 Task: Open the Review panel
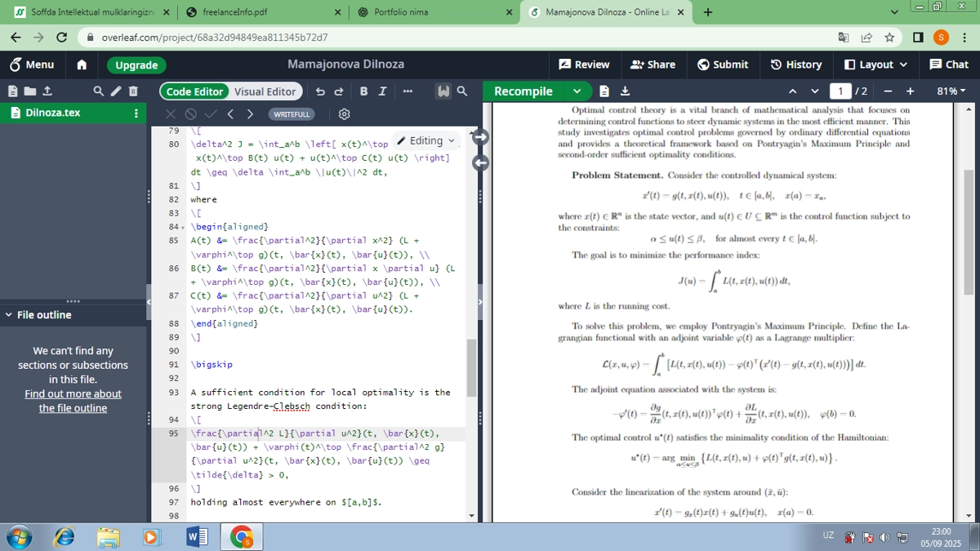(x=584, y=64)
